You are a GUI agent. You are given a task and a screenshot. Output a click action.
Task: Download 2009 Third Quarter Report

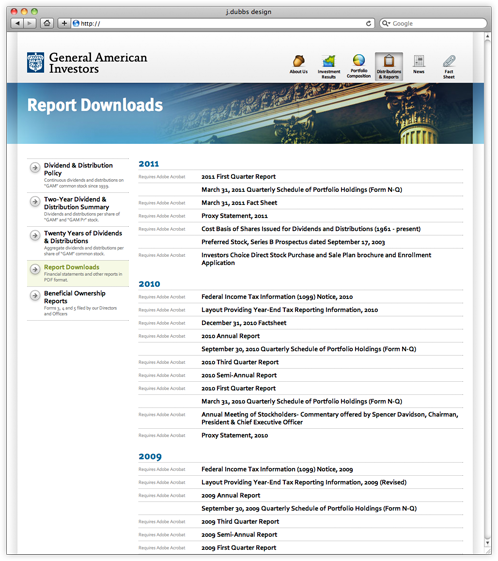tap(240, 522)
